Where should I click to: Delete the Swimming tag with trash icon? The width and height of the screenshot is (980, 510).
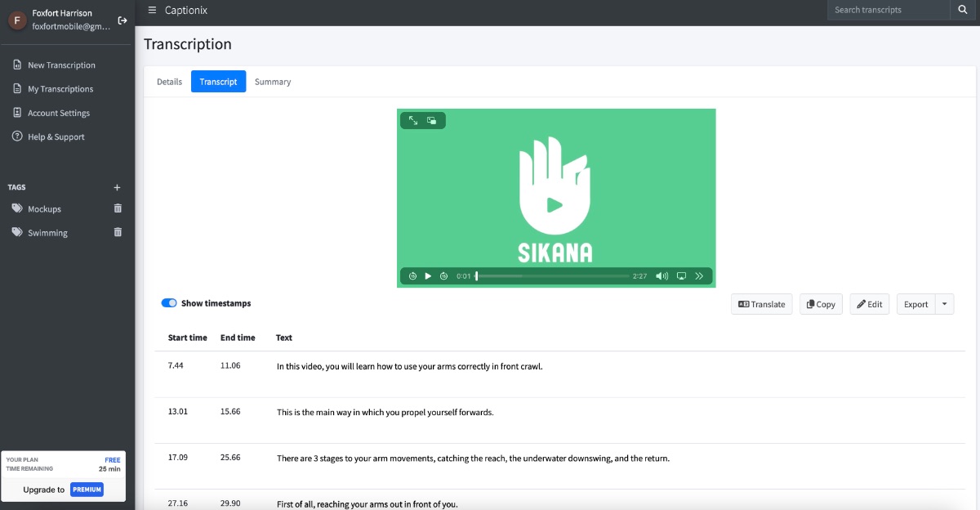118,232
